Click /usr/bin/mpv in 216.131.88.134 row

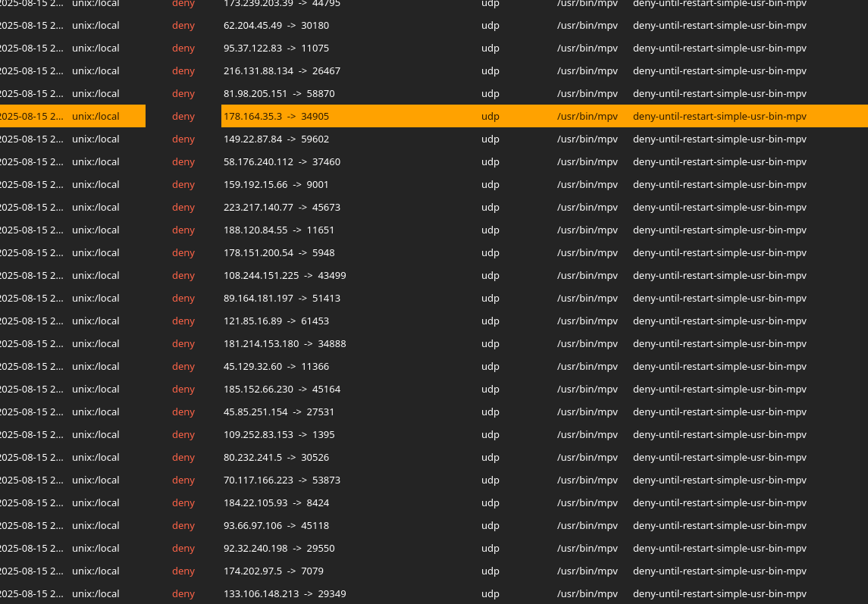pyautogui.click(x=588, y=71)
